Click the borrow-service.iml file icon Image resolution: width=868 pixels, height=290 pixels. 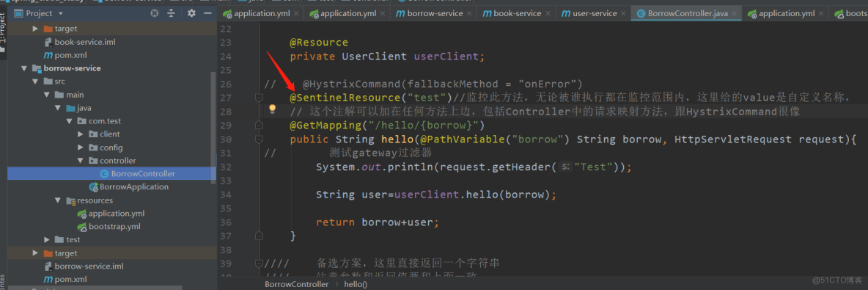48,267
